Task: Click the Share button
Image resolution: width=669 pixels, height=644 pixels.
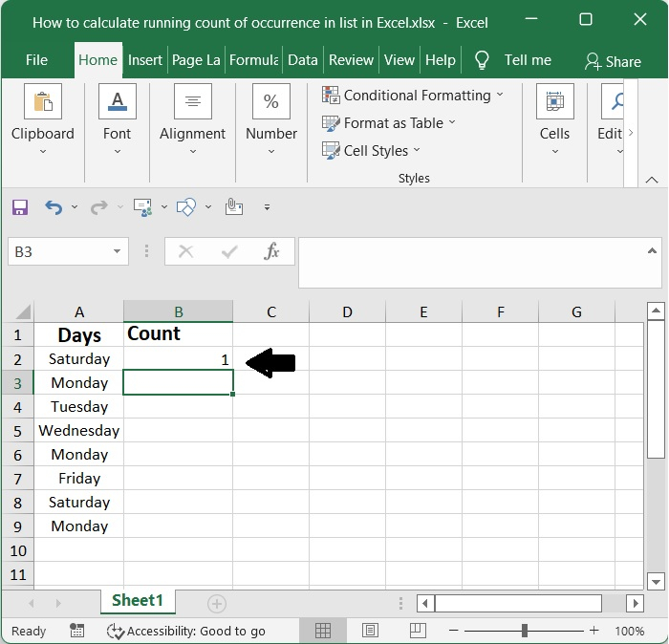Action: pyautogui.click(x=613, y=61)
